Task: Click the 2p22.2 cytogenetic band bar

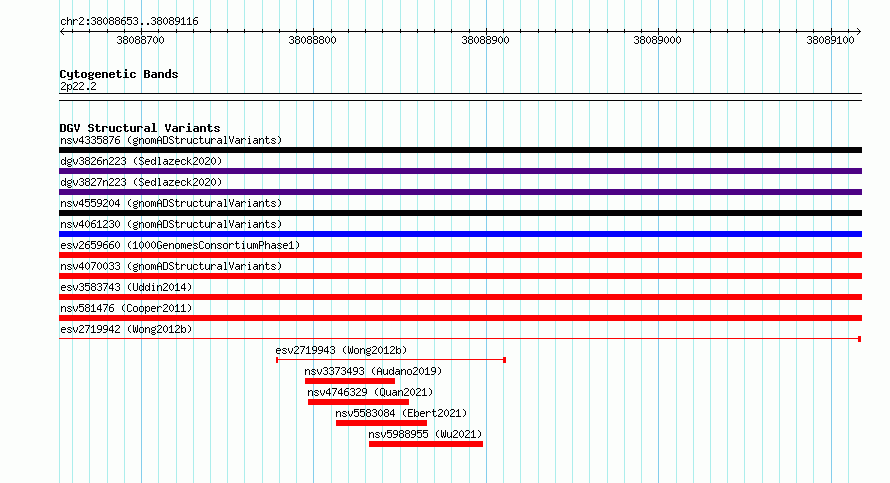Action: pyautogui.click(x=460, y=97)
